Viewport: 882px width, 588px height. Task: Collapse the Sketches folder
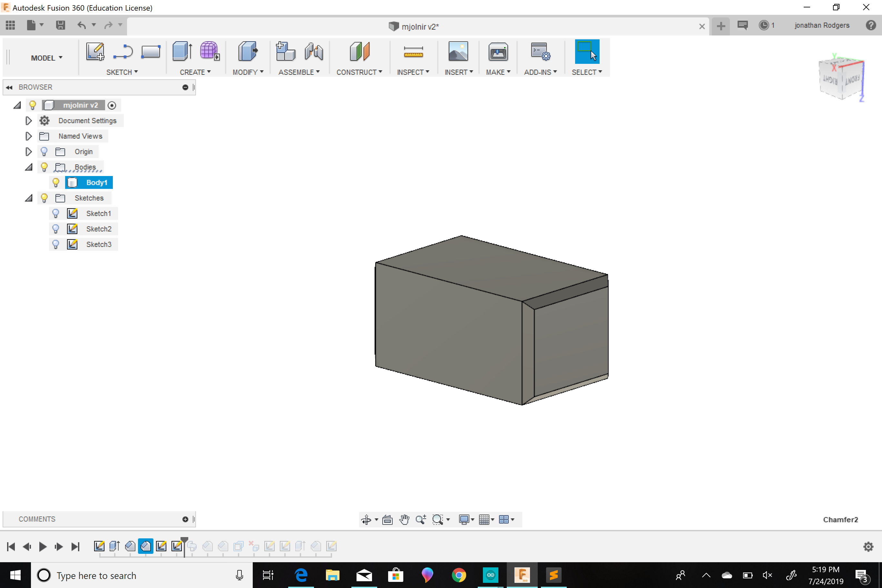tap(28, 198)
